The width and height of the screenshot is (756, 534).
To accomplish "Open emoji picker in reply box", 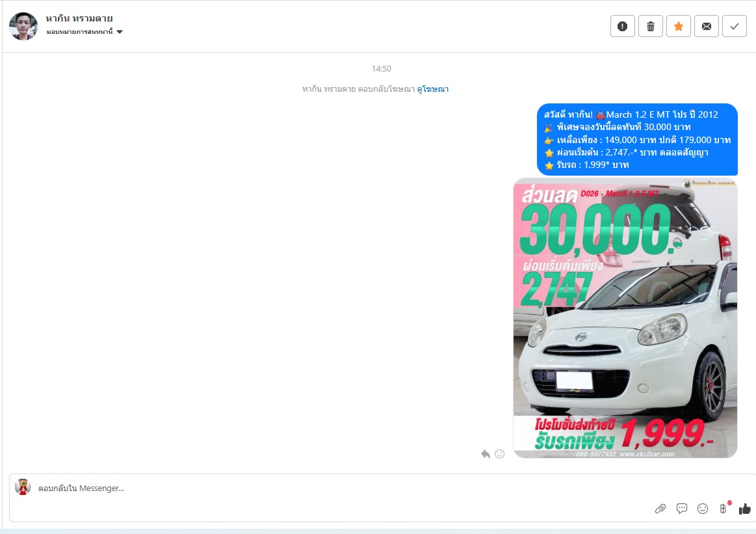I will tap(703, 509).
